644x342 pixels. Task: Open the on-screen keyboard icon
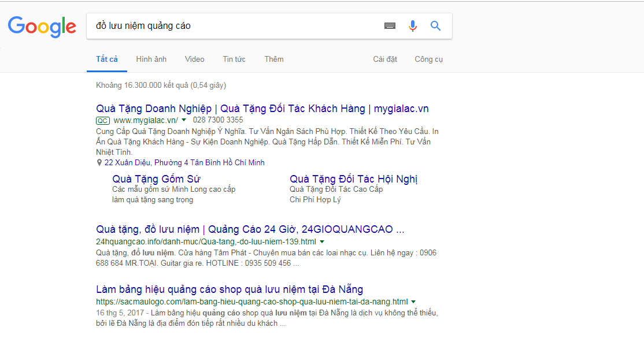coord(390,26)
